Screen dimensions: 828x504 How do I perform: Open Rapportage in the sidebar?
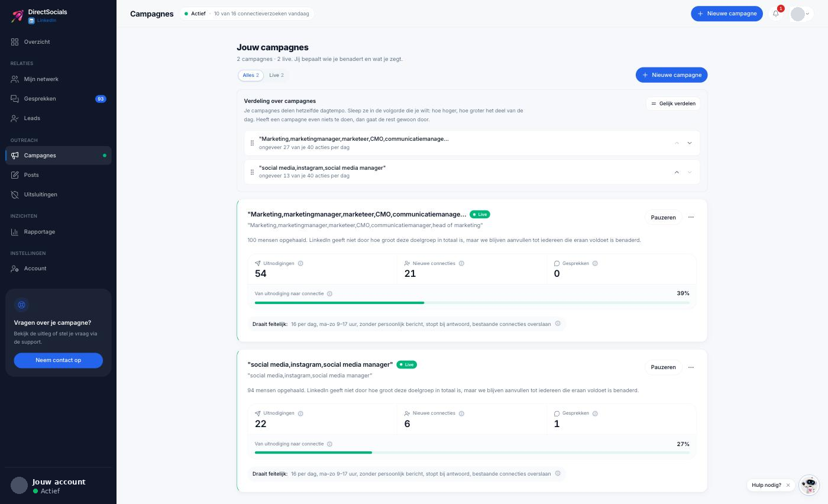[58, 232]
